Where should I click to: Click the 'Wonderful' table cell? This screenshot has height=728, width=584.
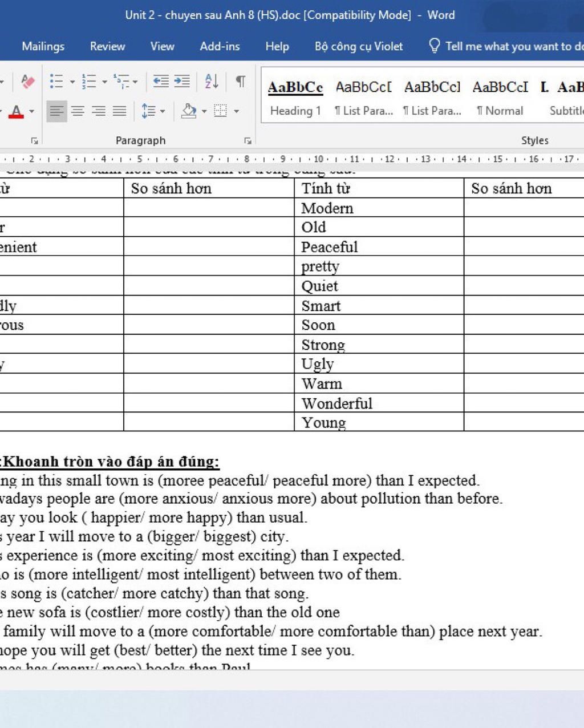pos(379,403)
